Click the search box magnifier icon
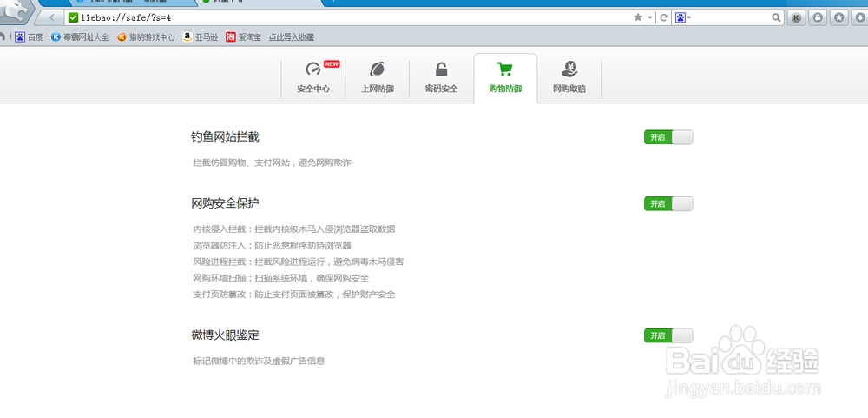The image size is (868, 418). (776, 17)
